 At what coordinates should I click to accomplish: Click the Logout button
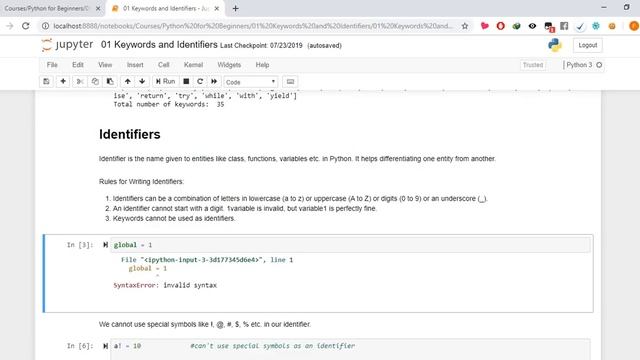click(x=587, y=45)
